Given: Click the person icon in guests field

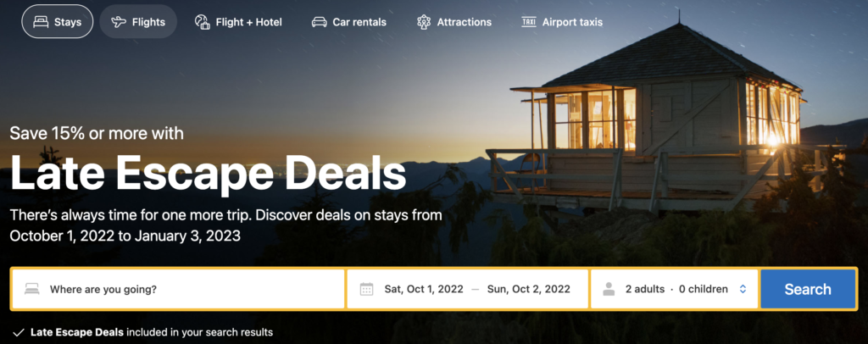Looking at the screenshot, I should (609, 289).
